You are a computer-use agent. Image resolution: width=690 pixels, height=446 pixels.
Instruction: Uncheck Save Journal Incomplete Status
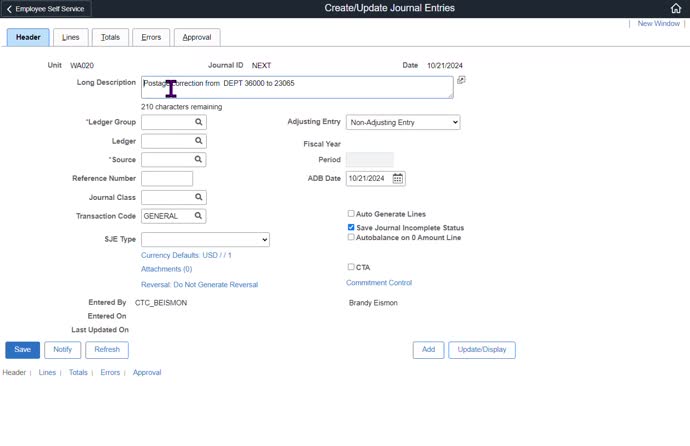click(x=351, y=227)
